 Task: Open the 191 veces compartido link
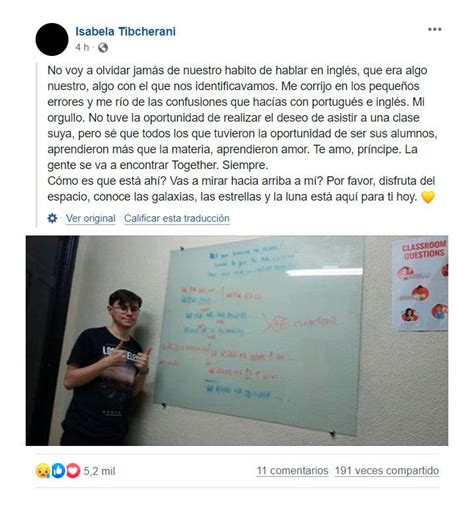point(387,471)
